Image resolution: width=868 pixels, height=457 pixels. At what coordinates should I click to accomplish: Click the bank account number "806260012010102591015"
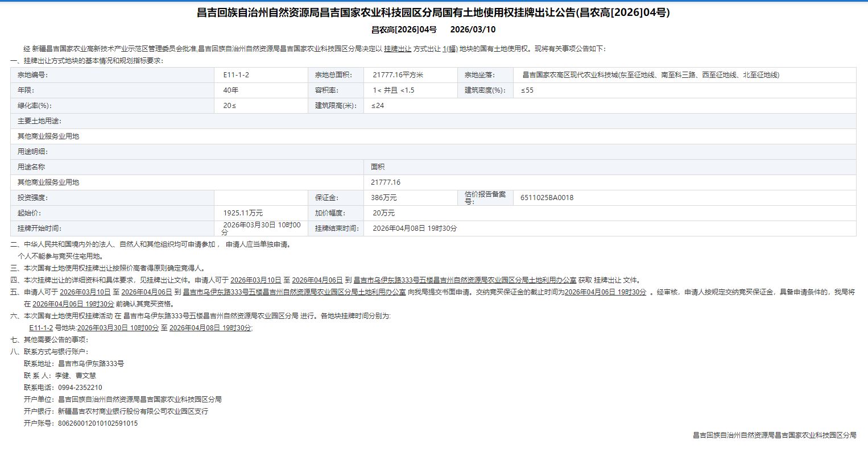[98, 423]
